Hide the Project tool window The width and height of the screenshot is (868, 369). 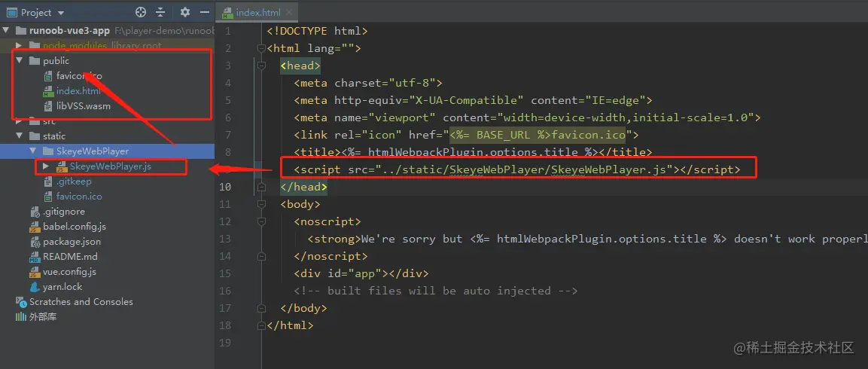[x=204, y=12]
